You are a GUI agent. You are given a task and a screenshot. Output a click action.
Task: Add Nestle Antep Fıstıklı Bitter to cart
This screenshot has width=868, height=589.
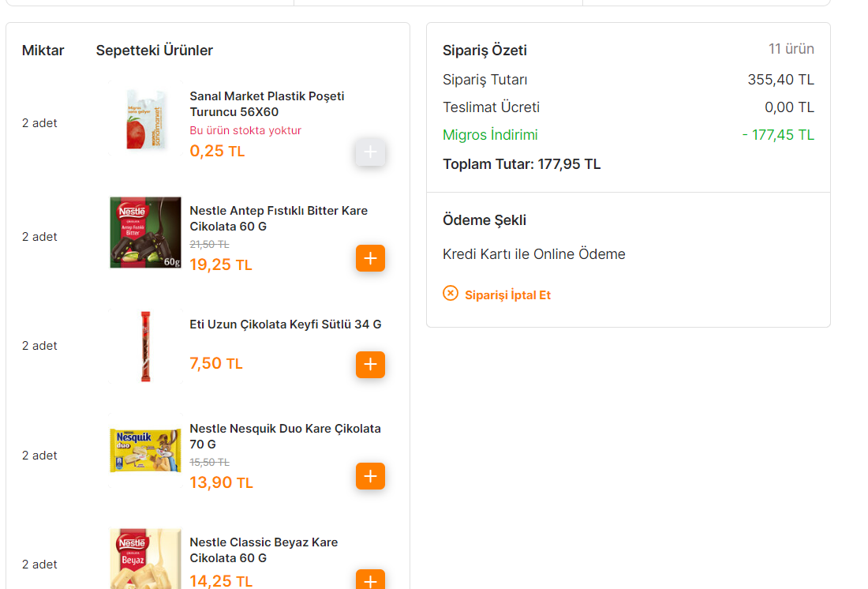370,258
